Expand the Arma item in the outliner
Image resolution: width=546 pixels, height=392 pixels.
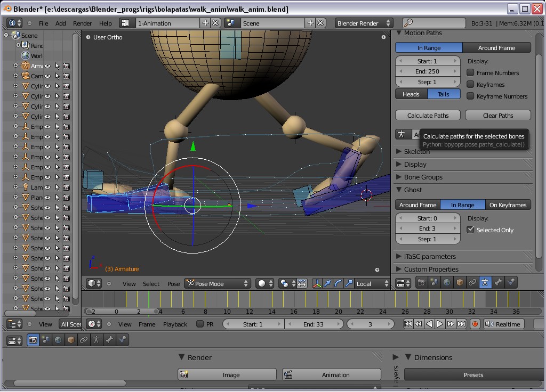click(x=15, y=66)
